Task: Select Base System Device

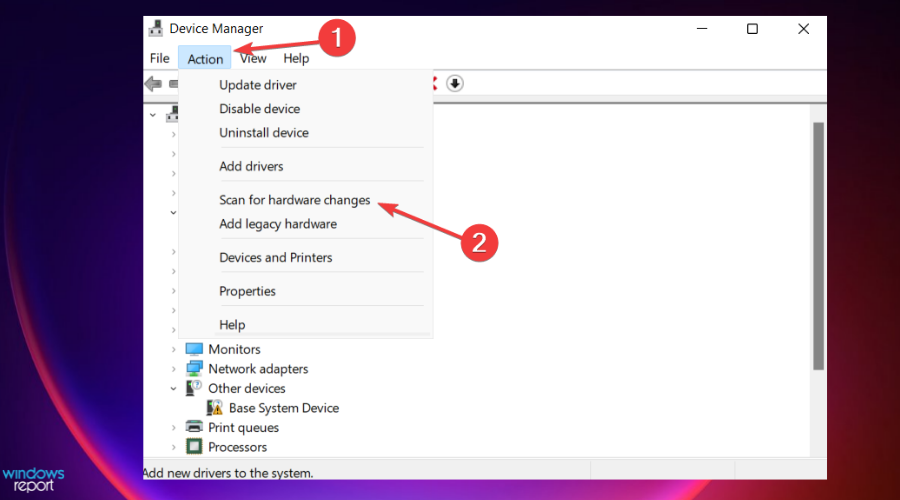Action: (284, 408)
